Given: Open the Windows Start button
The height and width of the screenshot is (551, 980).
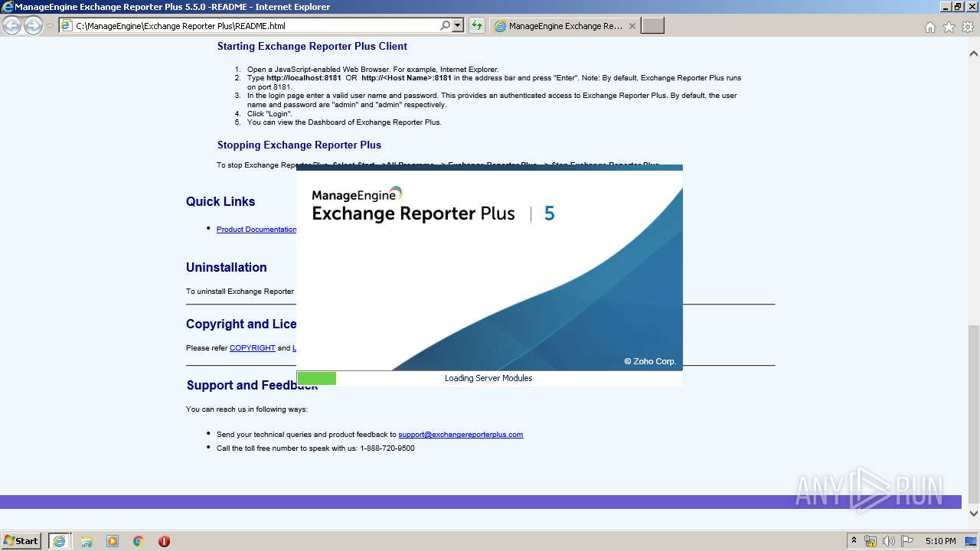Looking at the screenshot, I should click(x=21, y=541).
